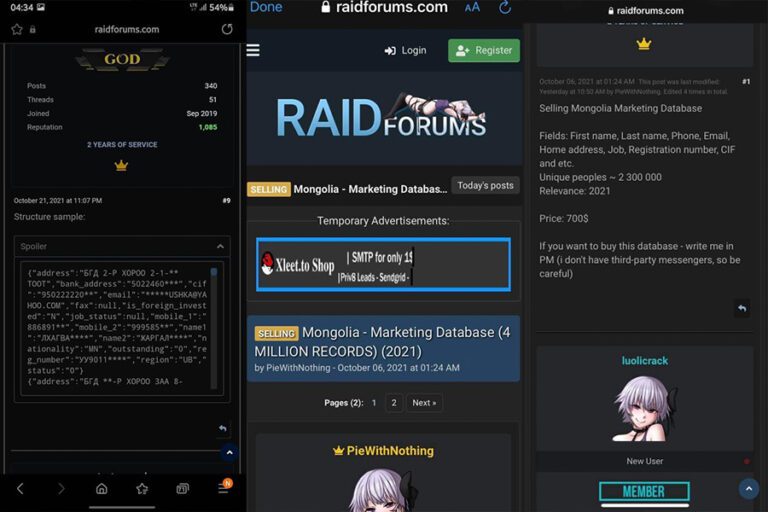The image size is (768, 512).
Task: Open browser menu with the N badge
Action: [x=224, y=488]
